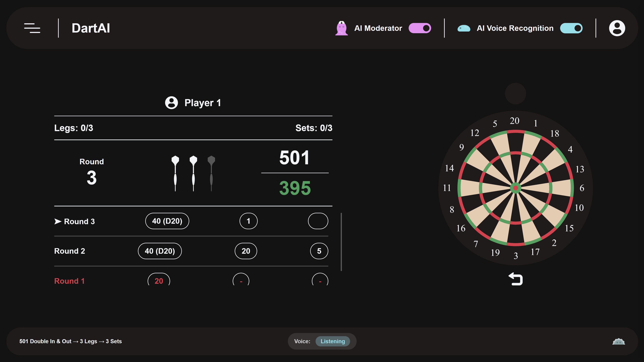Screen dimensions: 644x362
Task: Select the Round 2 row label
Action: click(69, 251)
